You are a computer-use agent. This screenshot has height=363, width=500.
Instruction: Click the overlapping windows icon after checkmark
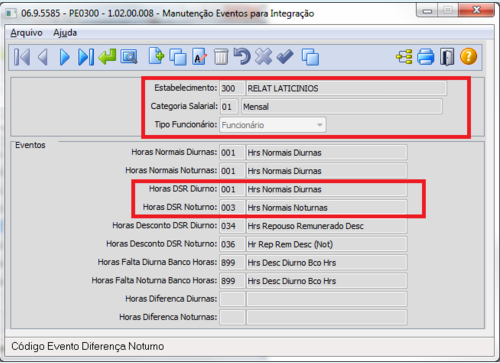(x=310, y=57)
